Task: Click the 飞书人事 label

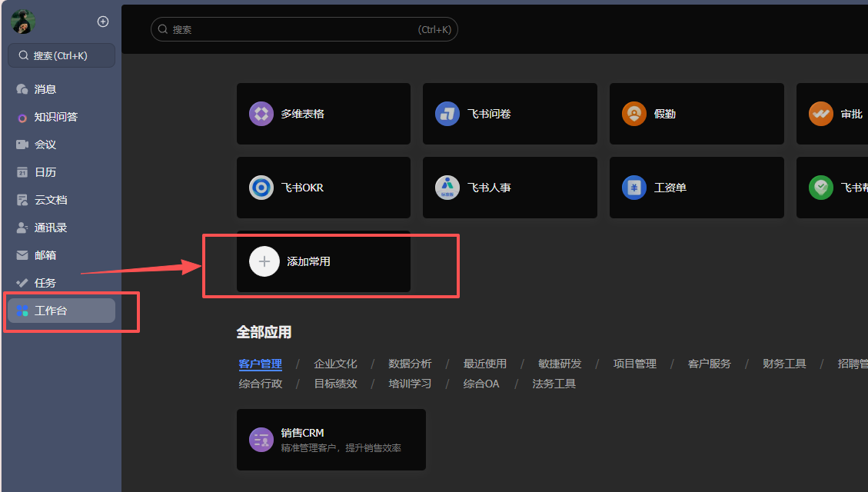Action: coord(489,188)
